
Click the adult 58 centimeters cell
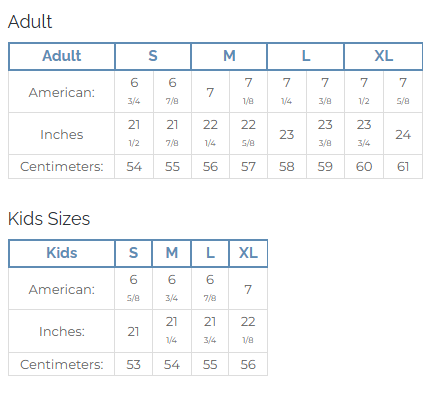coord(287,166)
